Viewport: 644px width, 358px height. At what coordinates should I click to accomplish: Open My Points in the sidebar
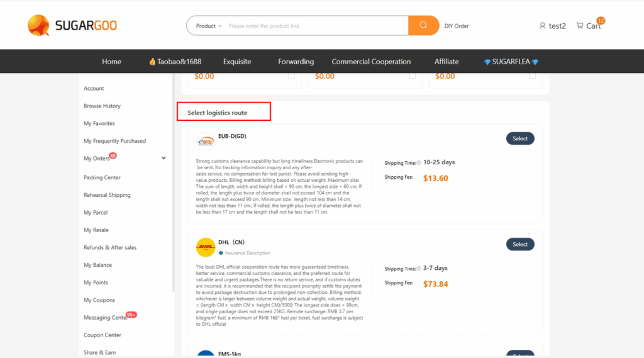click(96, 282)
